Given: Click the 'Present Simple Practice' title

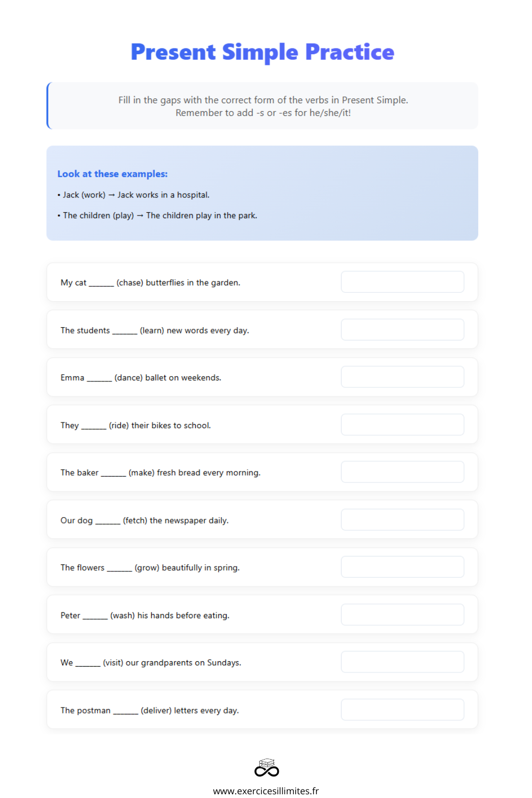Looking at the screenshot, I should coord(263,52).
